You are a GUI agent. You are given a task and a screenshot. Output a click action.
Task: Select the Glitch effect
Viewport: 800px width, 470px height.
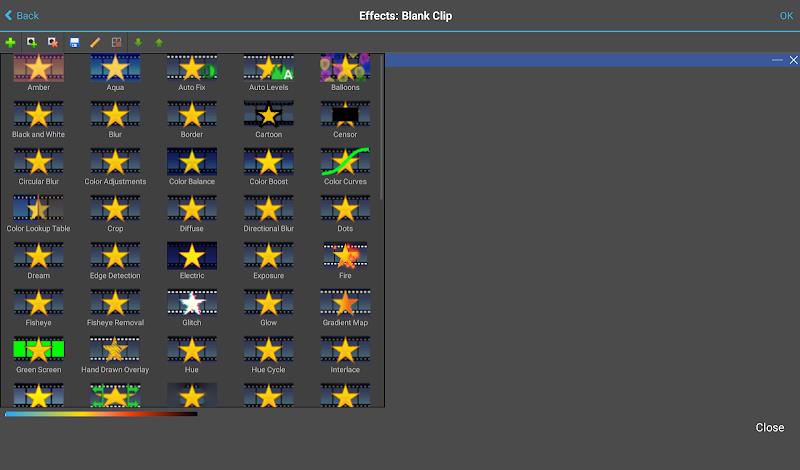[192, 307]
